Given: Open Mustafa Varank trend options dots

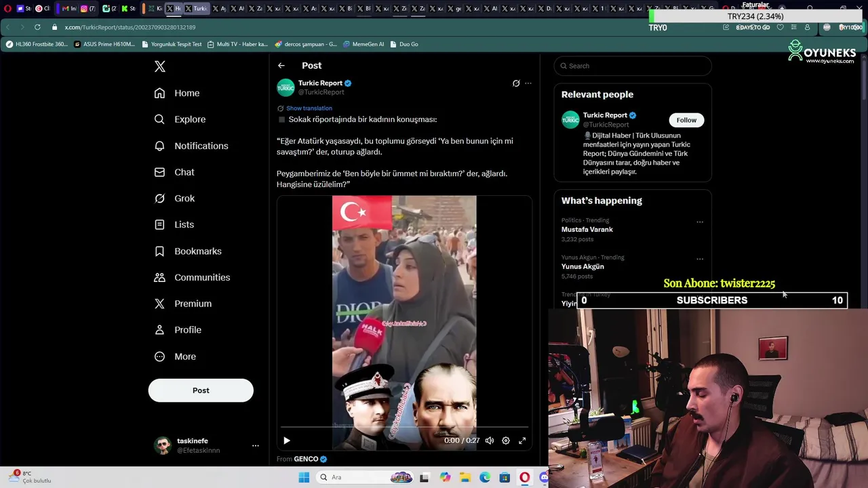Looking at the screenshot, I should coord(700,222).
